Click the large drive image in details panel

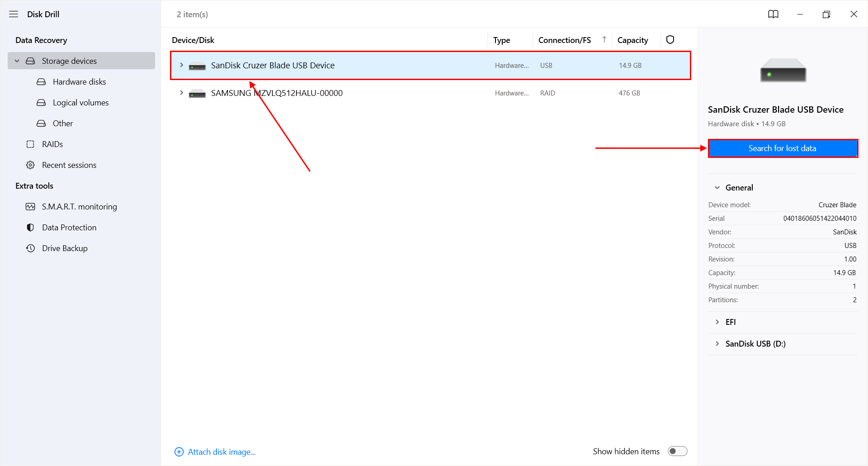click(x=783, y=71)
